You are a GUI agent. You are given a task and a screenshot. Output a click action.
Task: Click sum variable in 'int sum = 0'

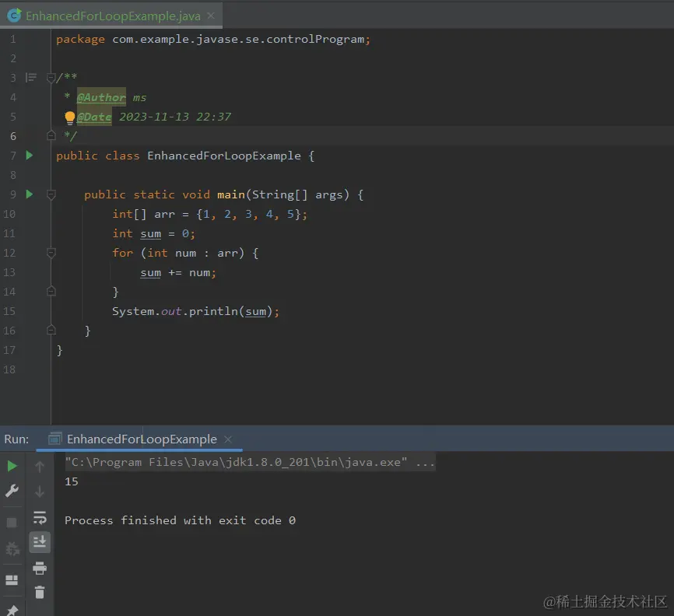point(150,233)
